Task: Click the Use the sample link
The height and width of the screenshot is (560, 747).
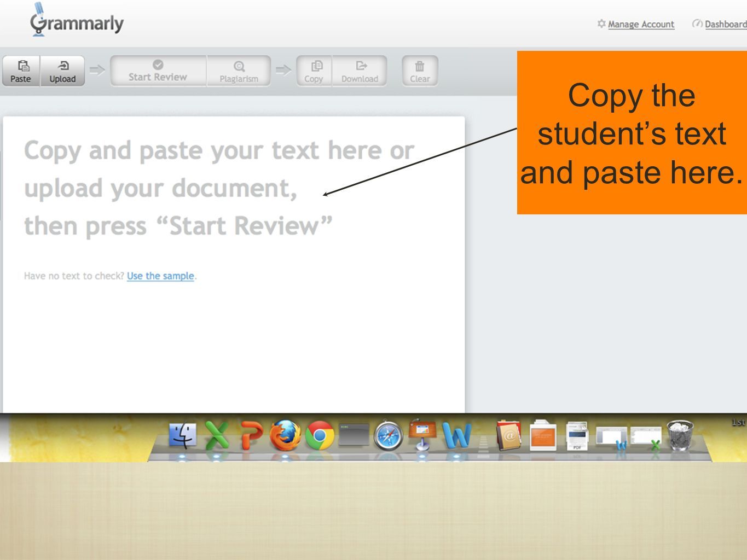Action: coord(160,276)
